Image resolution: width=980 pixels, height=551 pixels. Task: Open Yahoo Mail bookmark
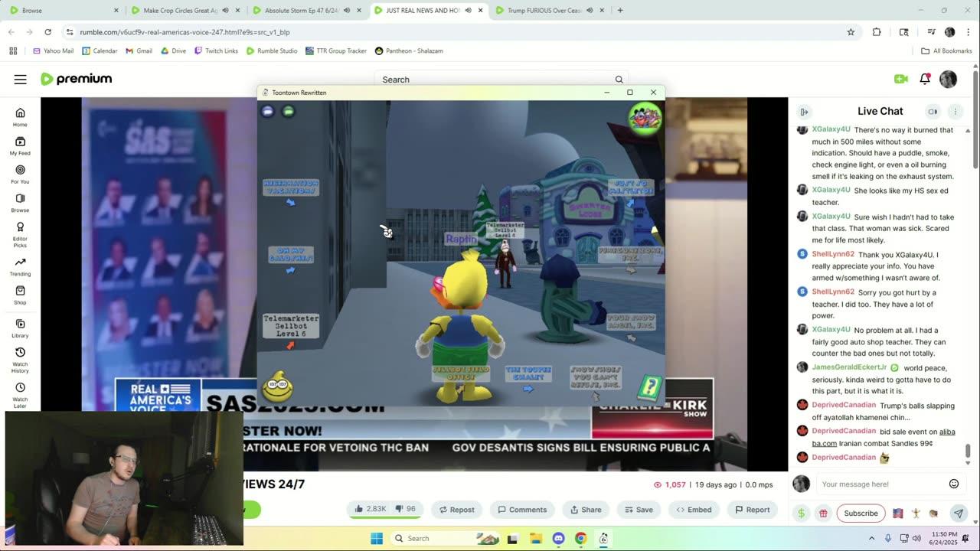pyautogui.click(x=53, y=51)
